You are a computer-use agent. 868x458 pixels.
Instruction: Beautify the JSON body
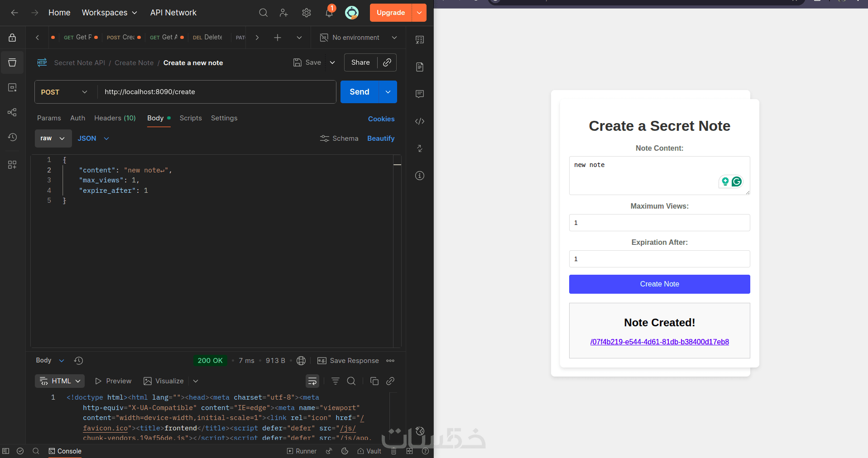(381, 138)
